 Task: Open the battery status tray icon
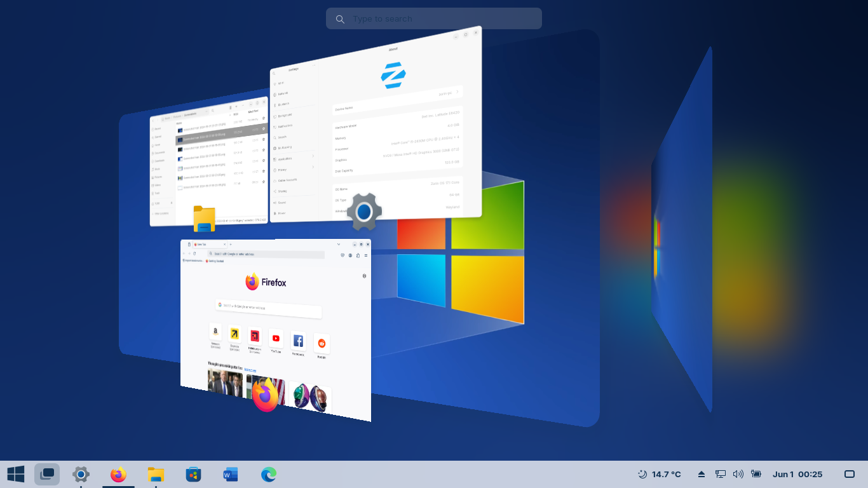pos(756,474)
